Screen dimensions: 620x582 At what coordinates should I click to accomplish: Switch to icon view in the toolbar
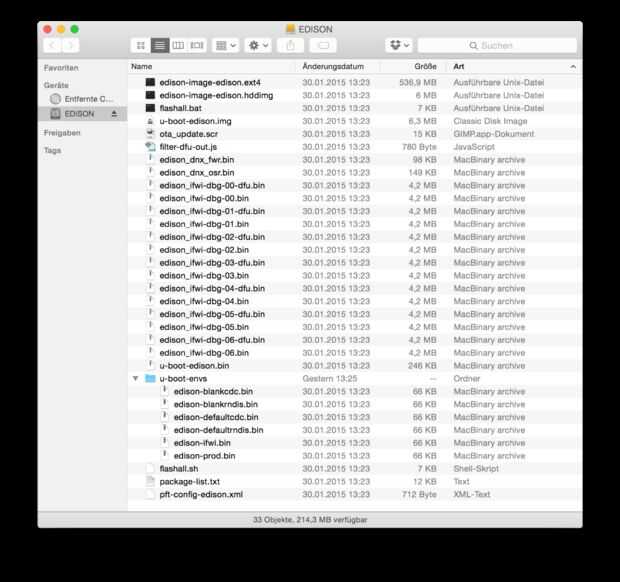140,45
